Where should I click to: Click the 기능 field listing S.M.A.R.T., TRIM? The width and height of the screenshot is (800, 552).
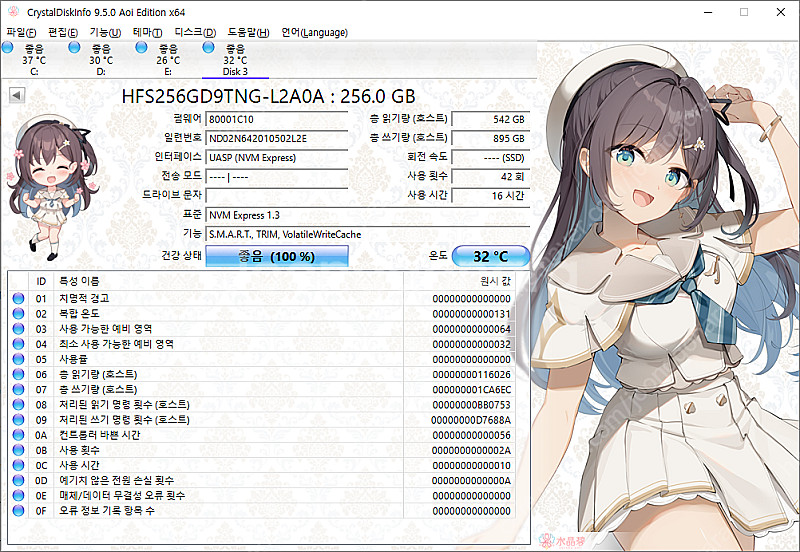point(367,234)
